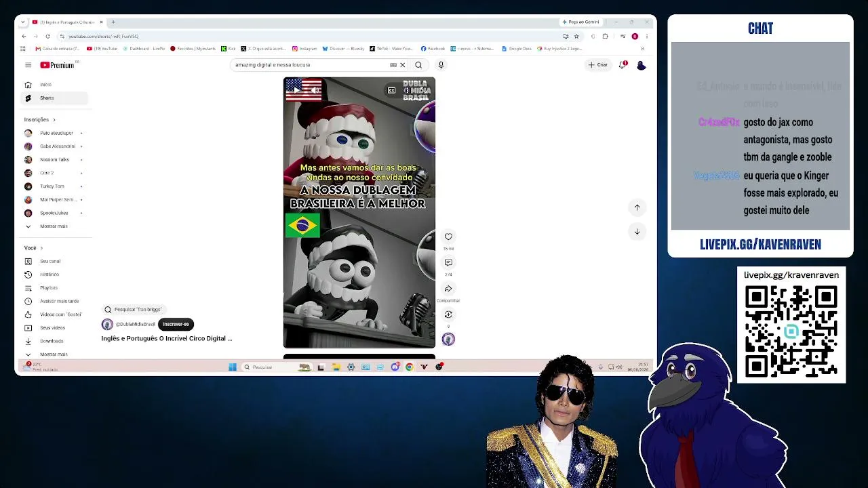The image size is (868, 488).
Task: Open a new browser tab
Action: 113,22
